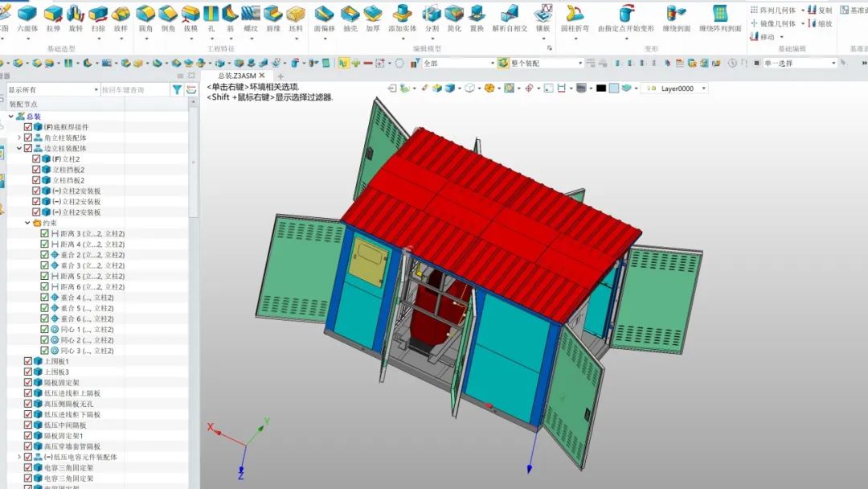Uncheck the 底框焊接件 component checkbox
868x489 pixels.
(28, 127)
